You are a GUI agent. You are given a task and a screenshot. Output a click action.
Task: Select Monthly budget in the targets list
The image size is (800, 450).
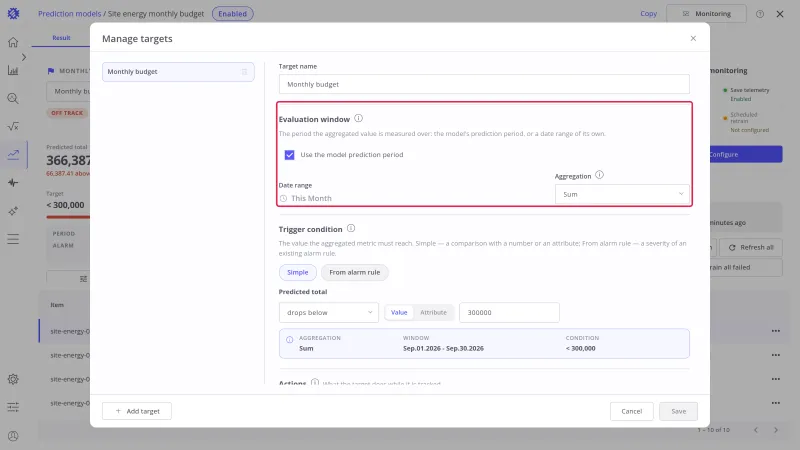178,72
